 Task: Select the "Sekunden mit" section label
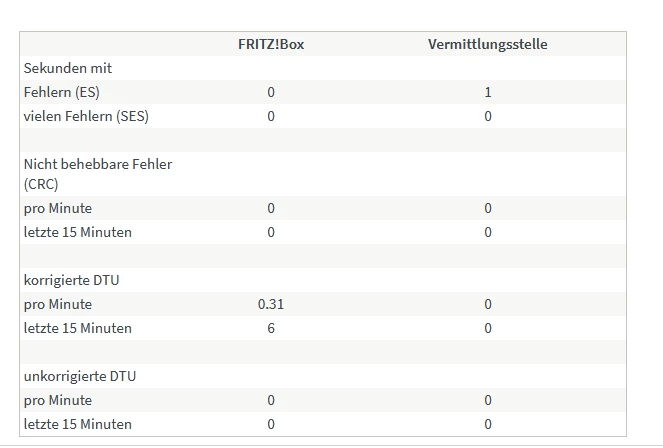tap(68, 68)
